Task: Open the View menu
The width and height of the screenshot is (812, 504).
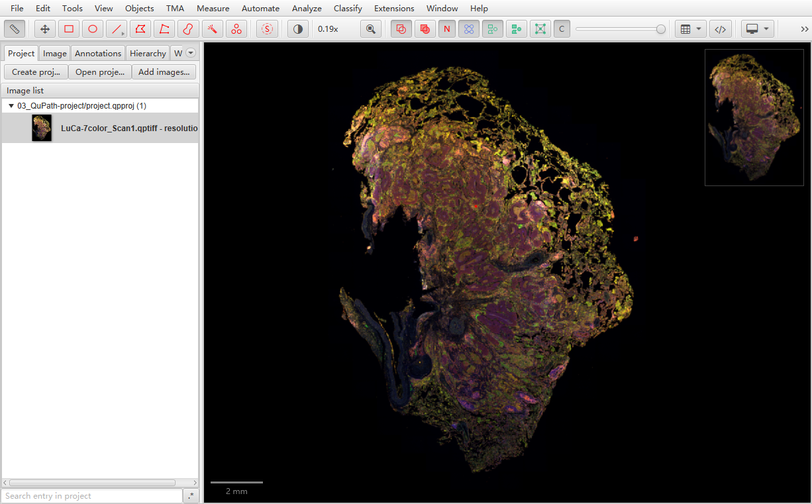Action: tap(103, 8)
